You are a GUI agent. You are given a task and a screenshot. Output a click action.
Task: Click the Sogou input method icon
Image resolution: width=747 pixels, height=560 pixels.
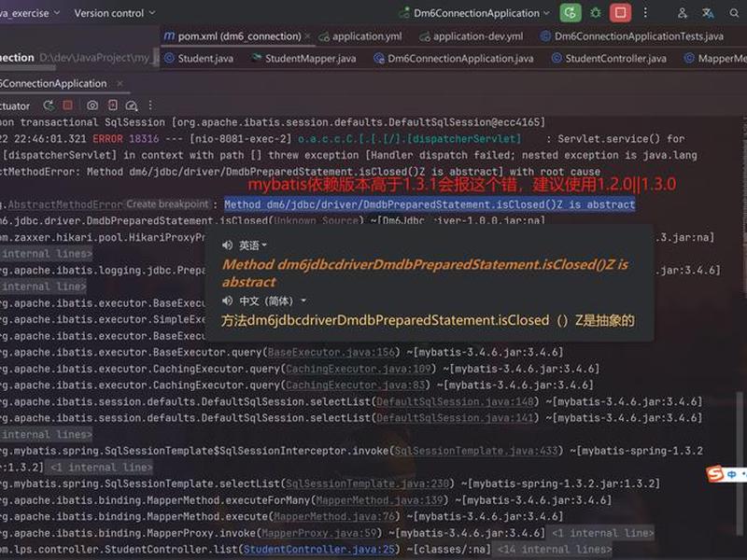coord(715,474)
